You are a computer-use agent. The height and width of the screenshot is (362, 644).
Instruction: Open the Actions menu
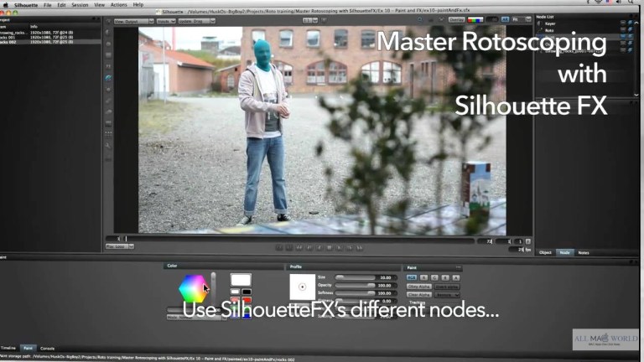tap(119, 5)
